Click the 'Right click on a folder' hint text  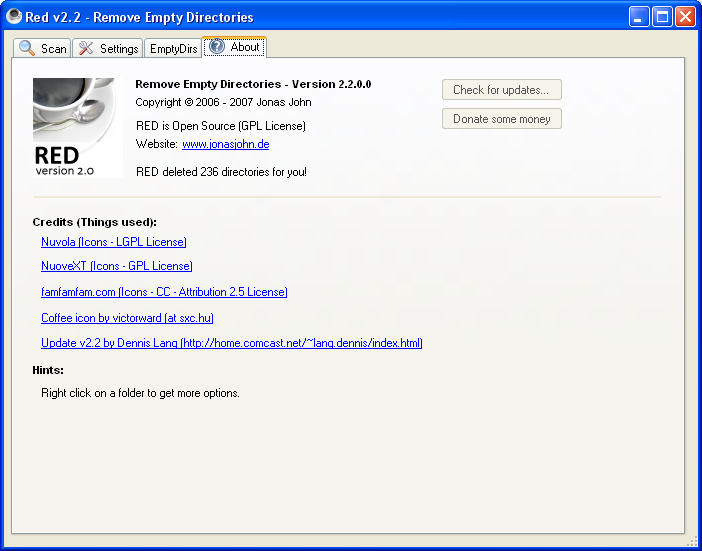click(x=141, y=393)
